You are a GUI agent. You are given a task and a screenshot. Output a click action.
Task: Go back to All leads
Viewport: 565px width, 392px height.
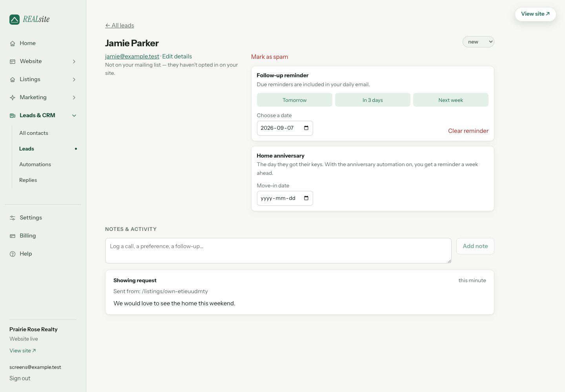pos(120,25)
